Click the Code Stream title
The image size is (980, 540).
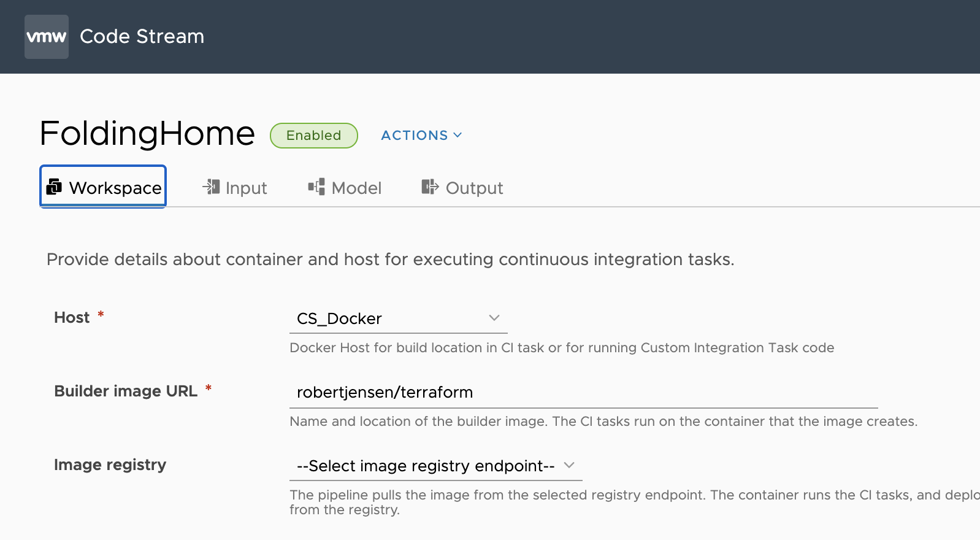142,36
